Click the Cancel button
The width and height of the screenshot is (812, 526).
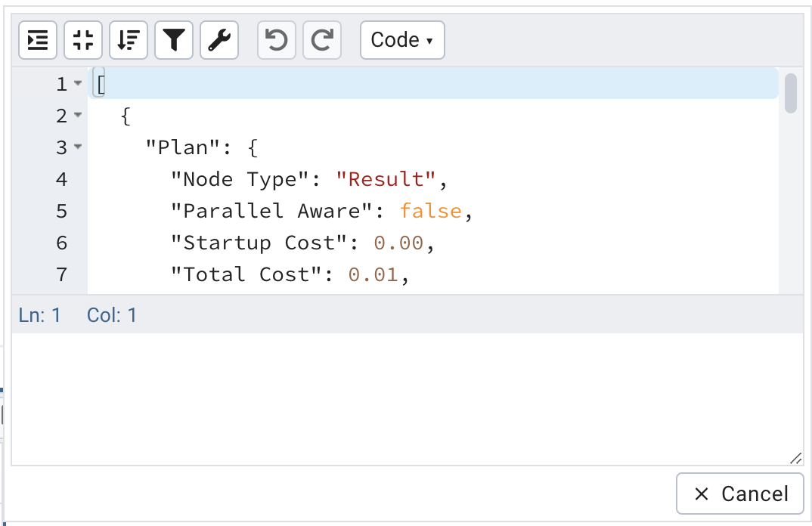pyautogui.click(x=739, y=493)
